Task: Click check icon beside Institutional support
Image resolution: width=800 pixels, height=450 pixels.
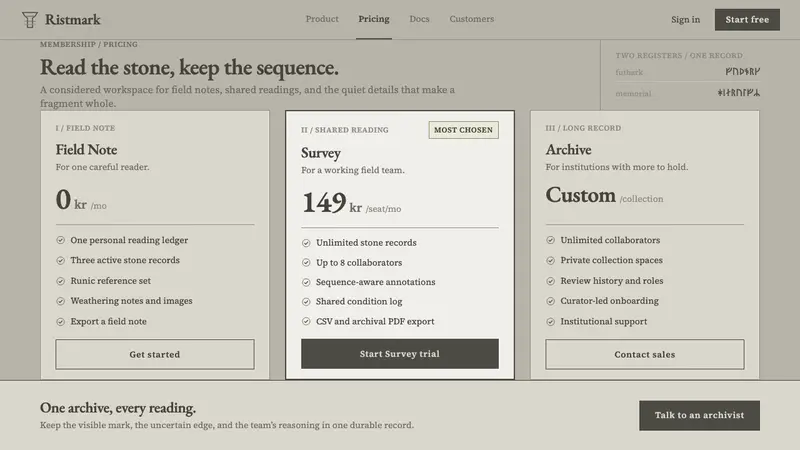Action: (x=551, y=321)
